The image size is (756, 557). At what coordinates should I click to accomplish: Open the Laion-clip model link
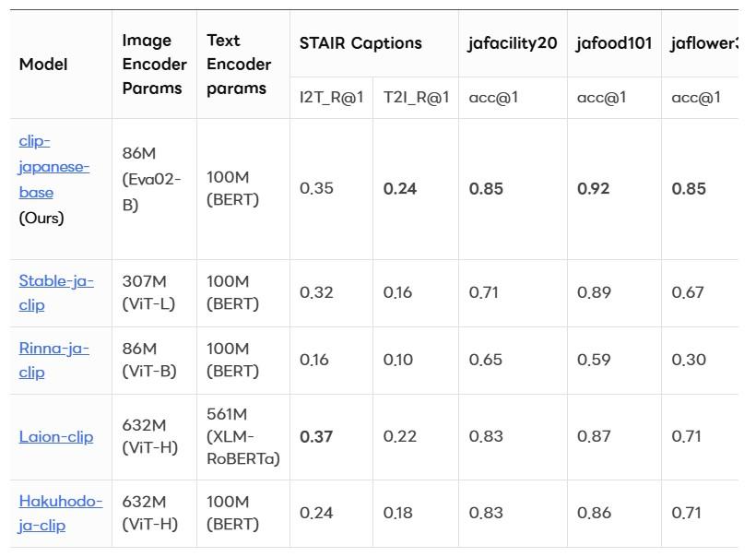point(55,436)
